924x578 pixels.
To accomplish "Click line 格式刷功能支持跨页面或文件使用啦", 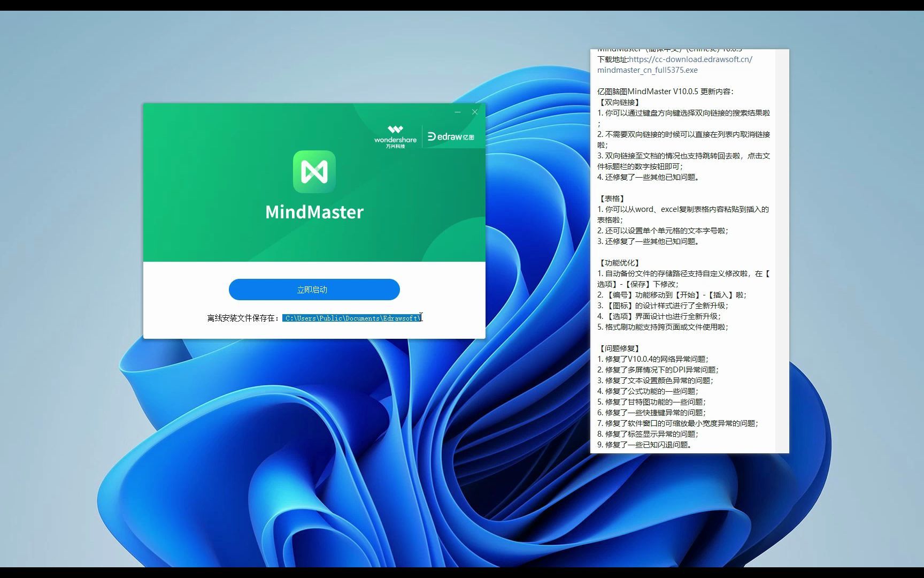I will (663, 327).
